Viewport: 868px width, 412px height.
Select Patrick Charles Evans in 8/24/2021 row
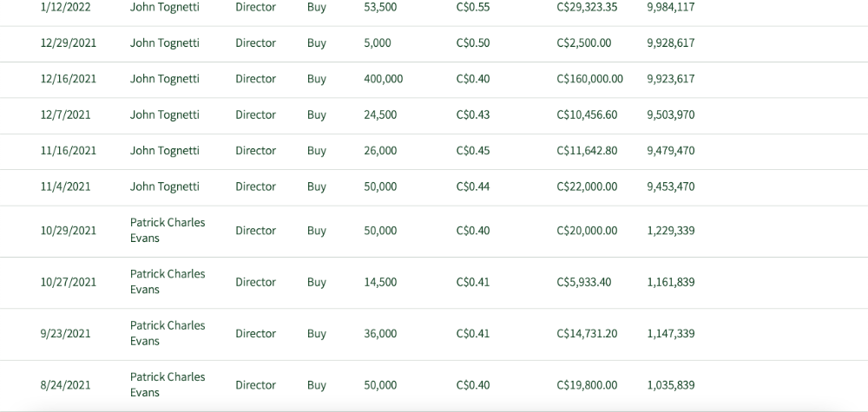pos(168,384)
